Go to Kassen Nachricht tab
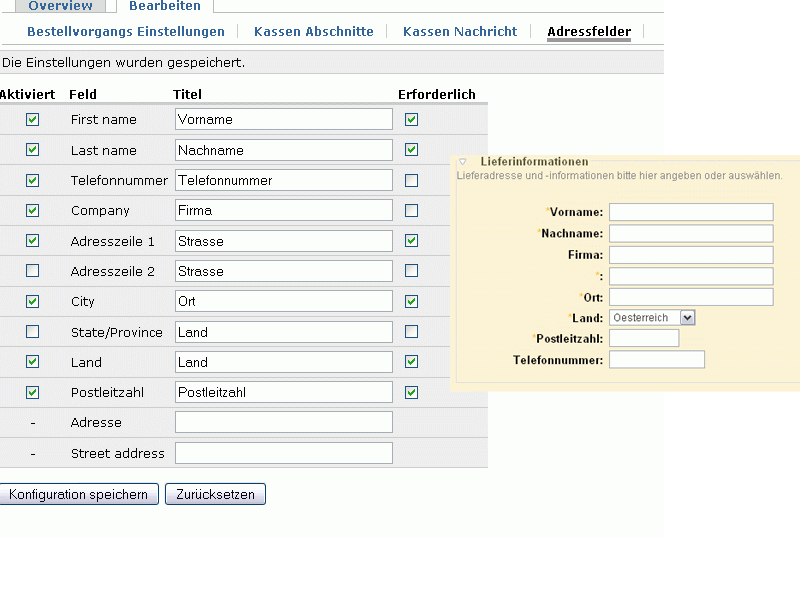800x600 pixels. 460,32
